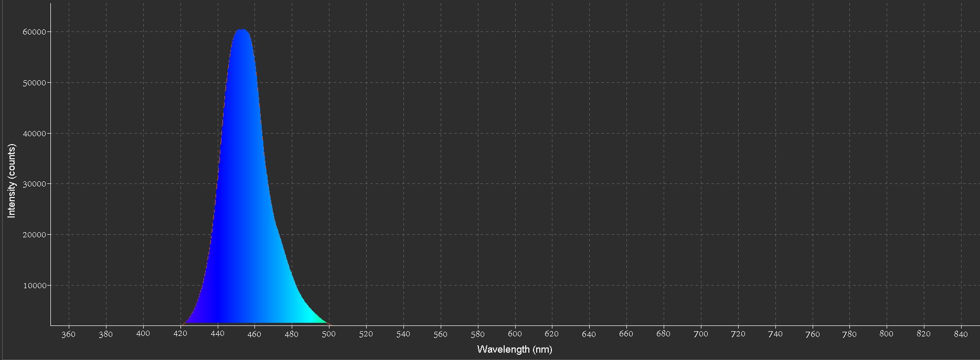Click the 50000 intensity tick label
The width and height of the screenshot is (980, 360).
point(34,83)
